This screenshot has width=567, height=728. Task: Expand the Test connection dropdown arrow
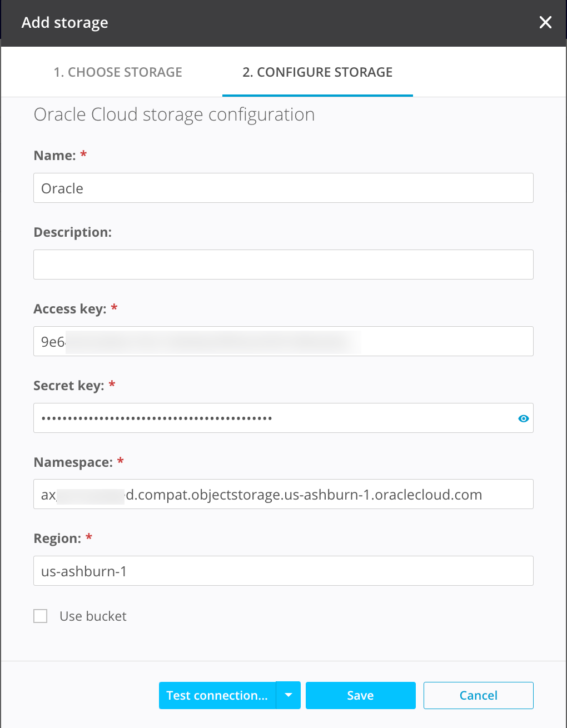(289, 695)
